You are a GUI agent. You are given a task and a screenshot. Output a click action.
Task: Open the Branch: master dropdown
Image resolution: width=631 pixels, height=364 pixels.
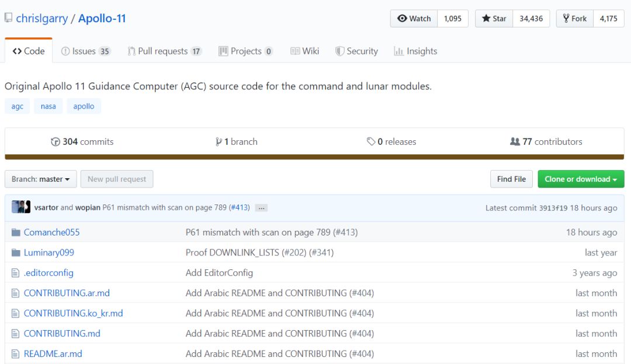pos(40,179)
